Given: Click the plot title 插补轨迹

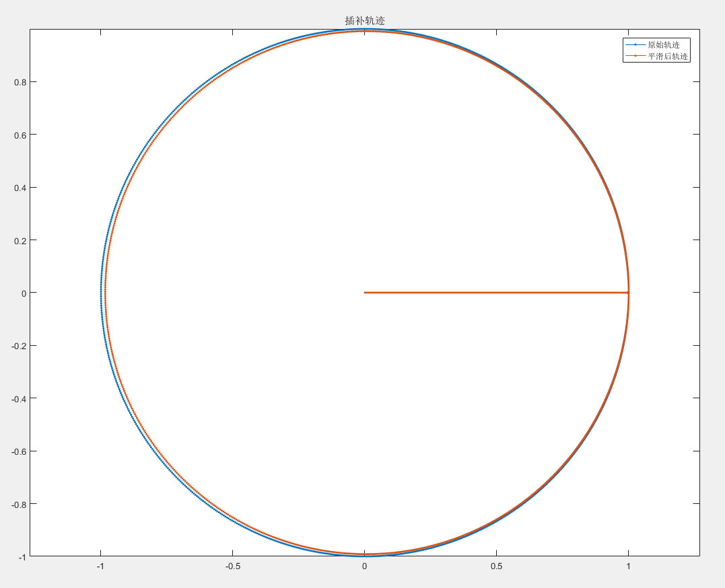Looking at the screenshot, I should pos(364,21).
